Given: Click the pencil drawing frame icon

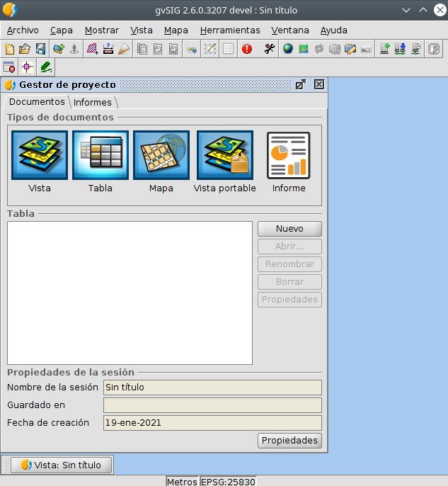Looking at the screenshot, I should (x=210, y=49).
